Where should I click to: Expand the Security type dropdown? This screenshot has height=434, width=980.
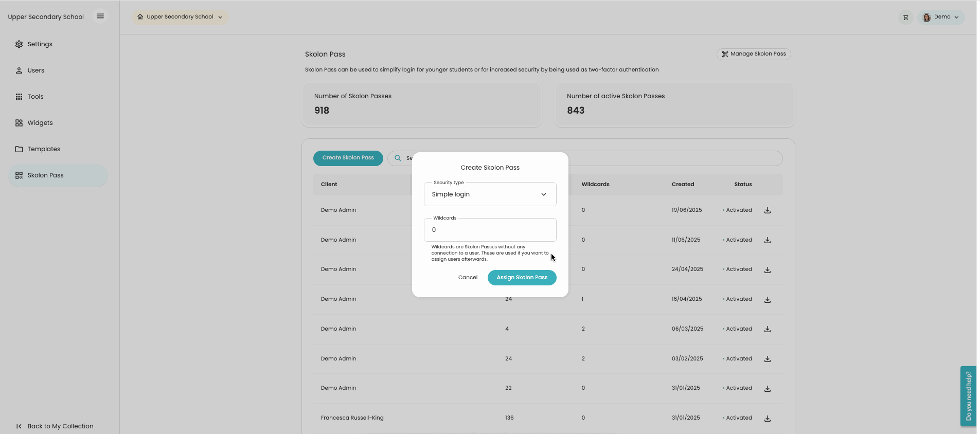coord(490,194)
